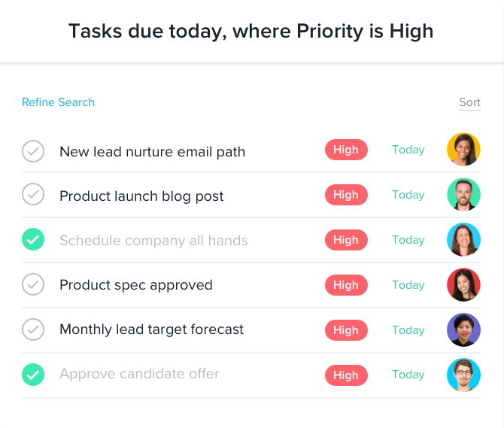Click assignee avatar on Product launch blog post

463,195
